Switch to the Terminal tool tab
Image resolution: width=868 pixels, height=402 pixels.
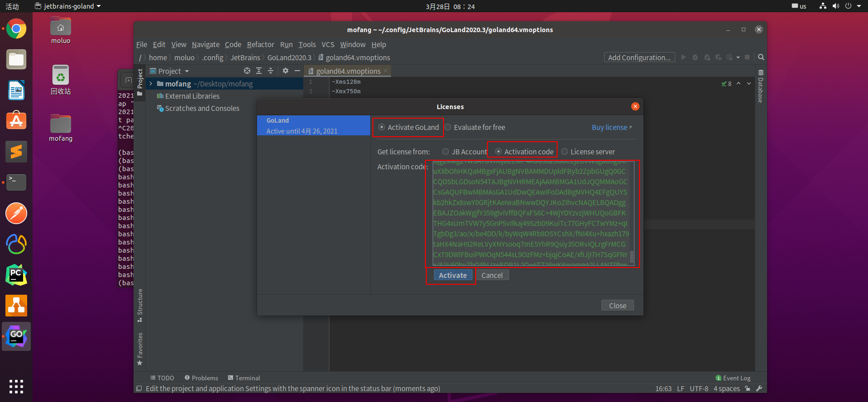click(x=244, y=378)
